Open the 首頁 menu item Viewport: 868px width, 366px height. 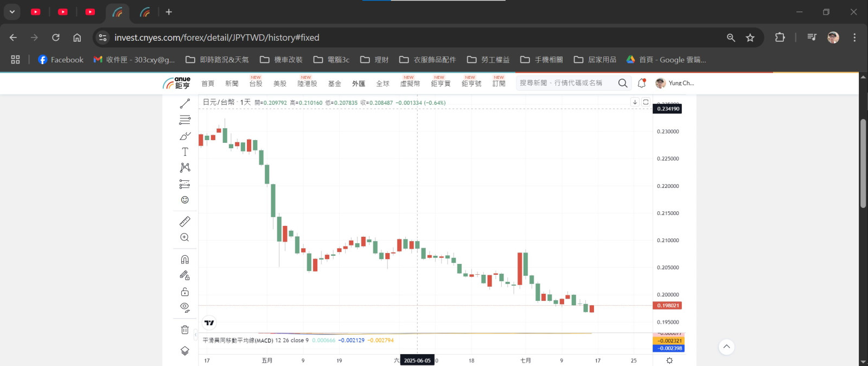208,84
